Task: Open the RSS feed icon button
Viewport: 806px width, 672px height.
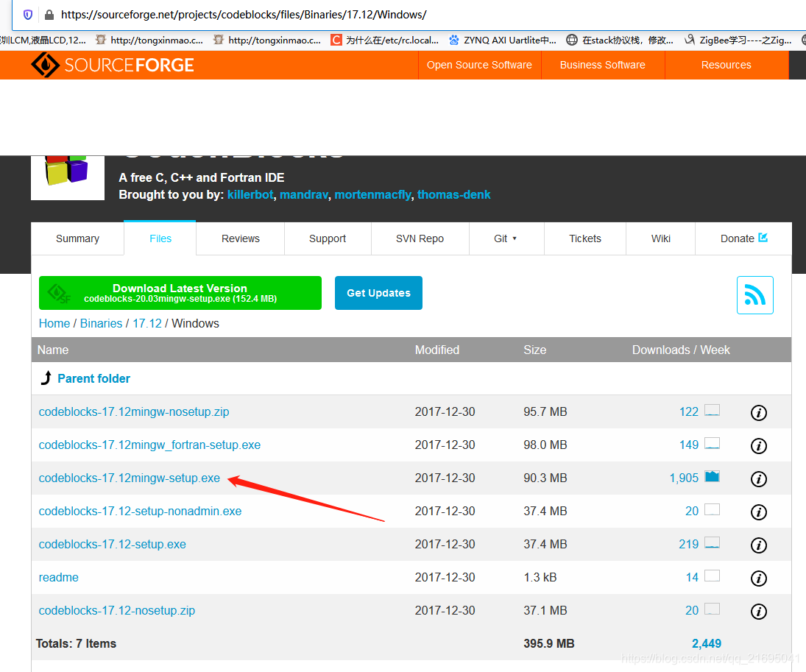Action: tap(754, 294)
